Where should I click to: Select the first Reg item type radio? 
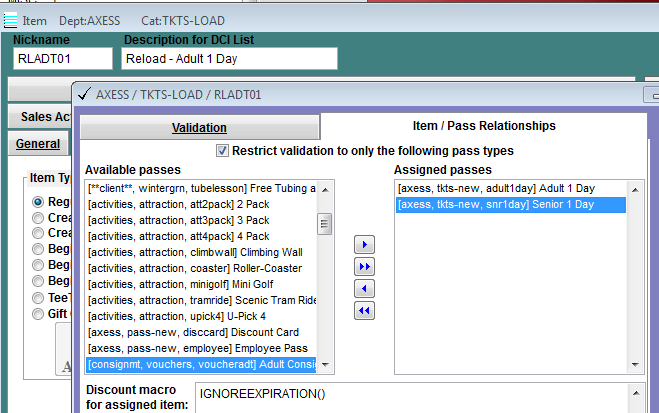(38, 202)
